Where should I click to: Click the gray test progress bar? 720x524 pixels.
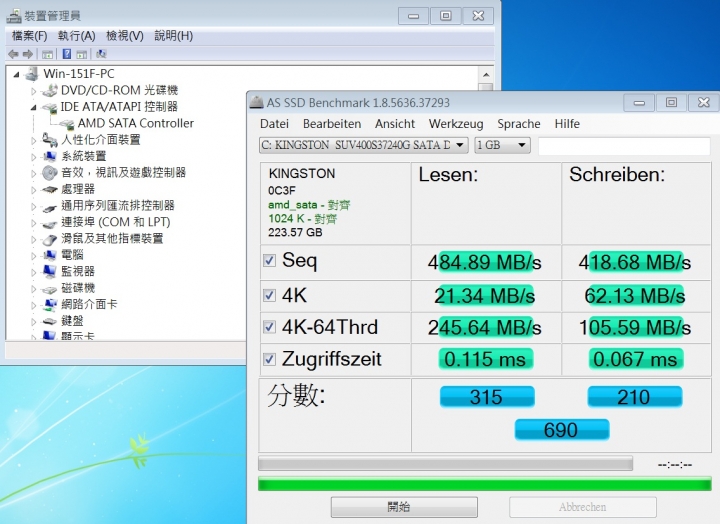(445, 463)
